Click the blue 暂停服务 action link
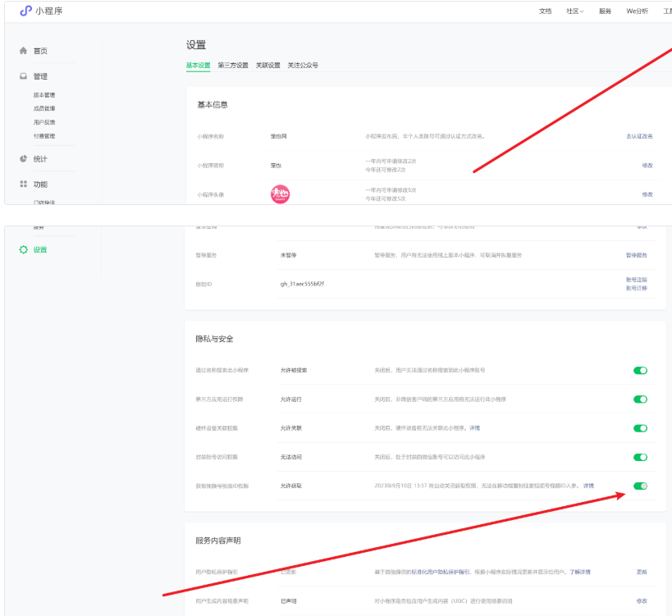This screenshot has width=672, height=616. click(x=637, y=255)
